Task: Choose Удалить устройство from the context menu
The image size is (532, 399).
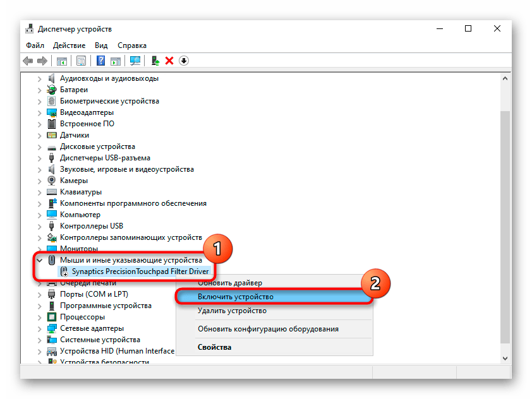Action: pyautogui.click(x=231, y=311)
